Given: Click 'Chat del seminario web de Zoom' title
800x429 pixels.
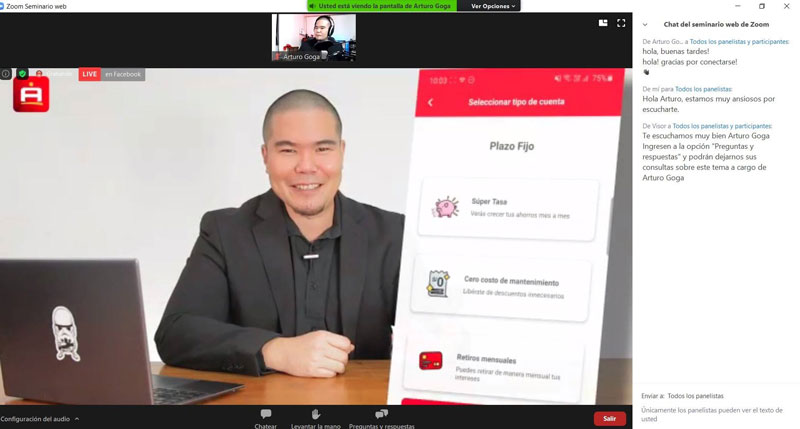Looking at the screenshot, I should tap(716, 24).
